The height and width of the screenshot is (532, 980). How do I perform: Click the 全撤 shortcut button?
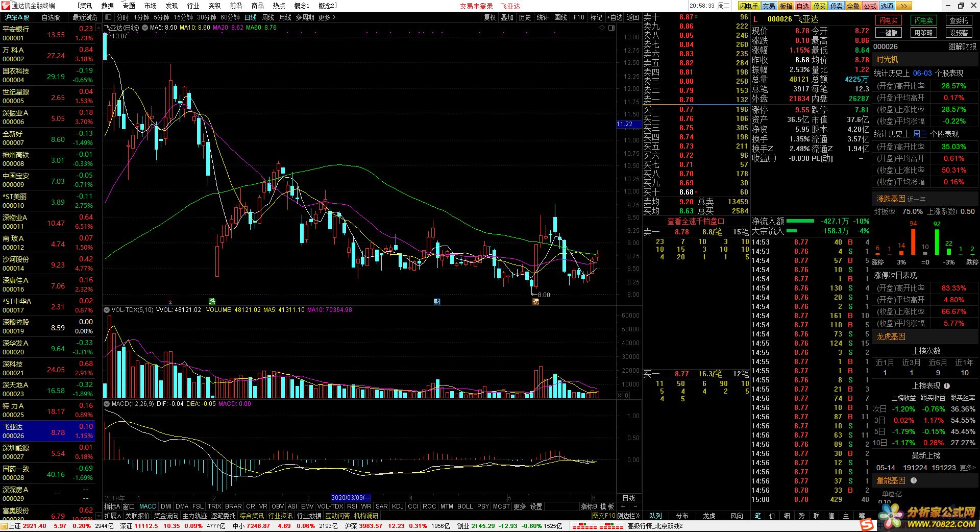pos(853,6)
